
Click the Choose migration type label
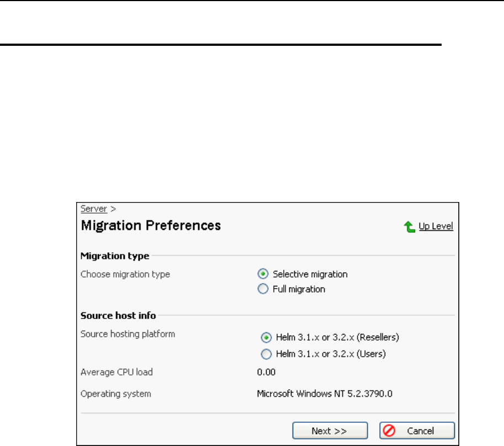(125, 274)
